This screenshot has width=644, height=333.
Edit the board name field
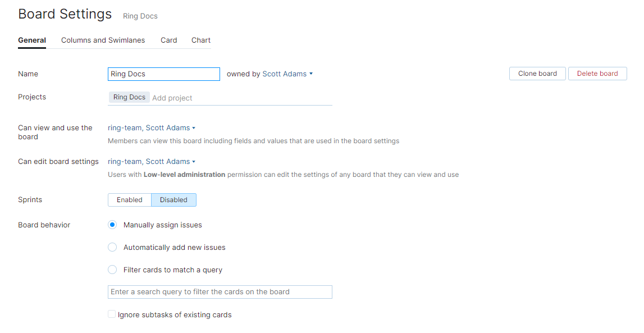pyautogui.click(x=163, y=74)
